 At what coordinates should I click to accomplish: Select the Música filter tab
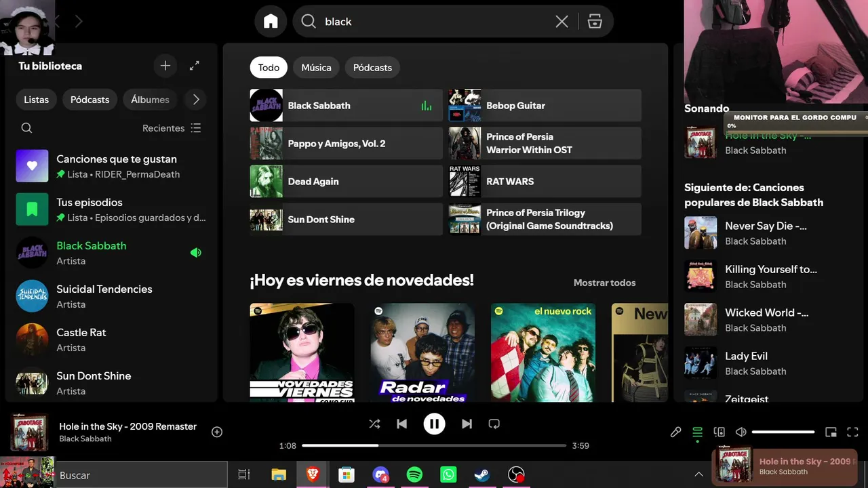coord(316,68)
